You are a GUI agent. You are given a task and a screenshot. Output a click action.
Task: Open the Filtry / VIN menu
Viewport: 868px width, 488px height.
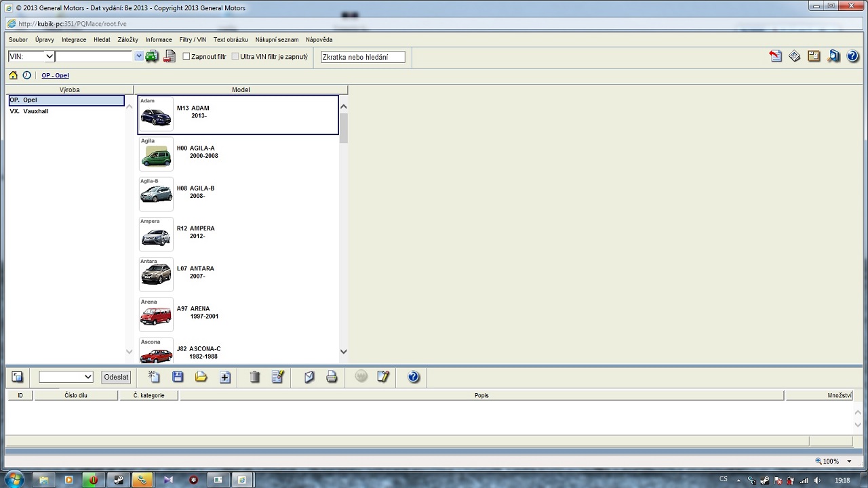193,40
